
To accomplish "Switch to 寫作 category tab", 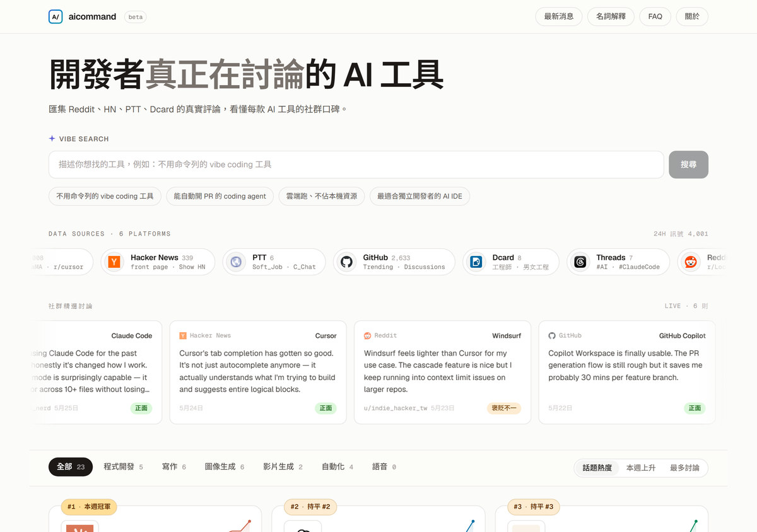I will coord(174,467).
